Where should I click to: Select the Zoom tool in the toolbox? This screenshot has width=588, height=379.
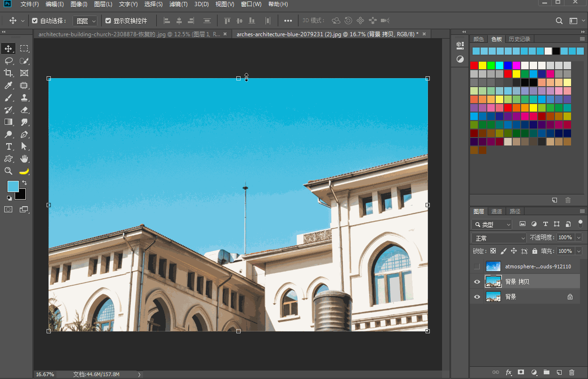pos(8,171)
